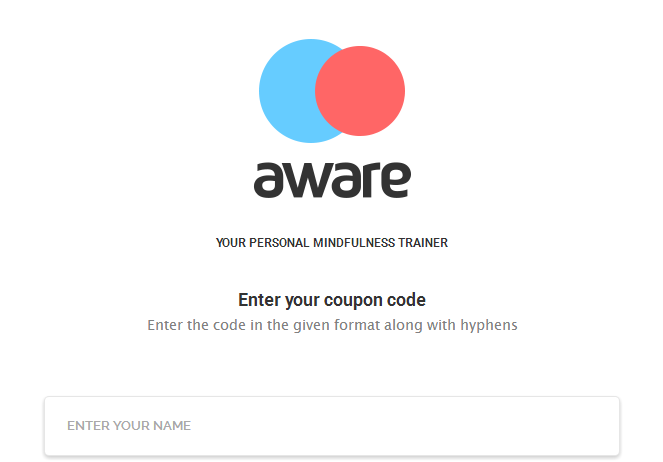Click the letter 'w' in aware wordmark
This screenshot has width=663, height=462.
tap(307, 181)
